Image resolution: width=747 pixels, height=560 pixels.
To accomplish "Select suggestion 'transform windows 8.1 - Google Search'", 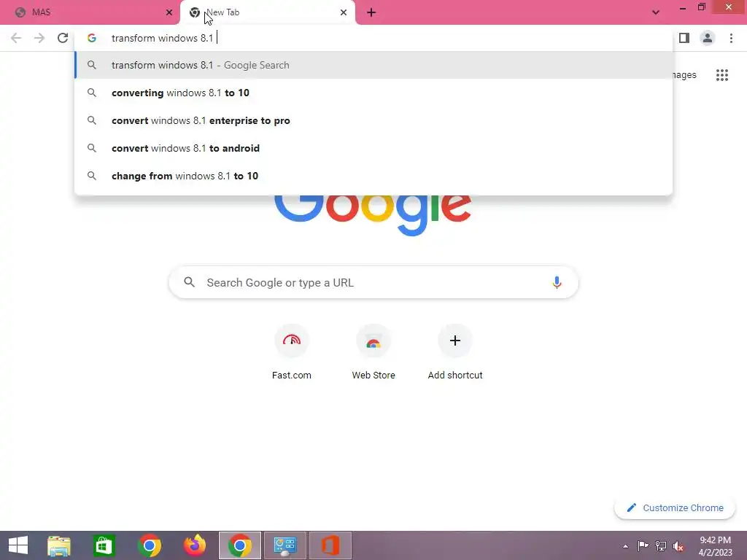I will pos(374,65).
